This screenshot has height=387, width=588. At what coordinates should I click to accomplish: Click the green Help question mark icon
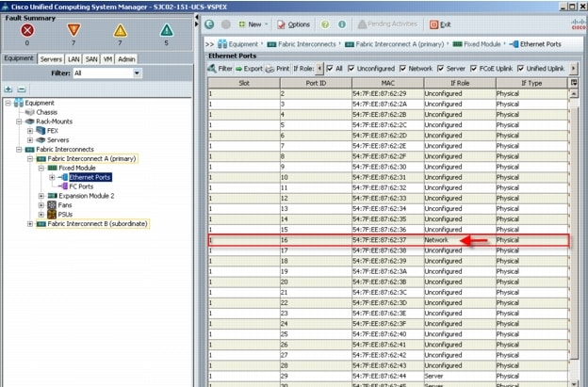(325, 24)
